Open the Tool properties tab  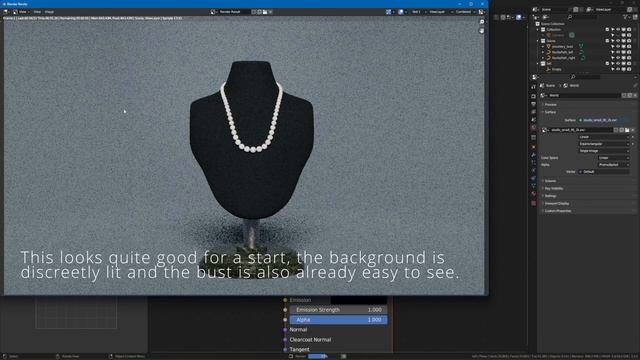tap(533, 87)
